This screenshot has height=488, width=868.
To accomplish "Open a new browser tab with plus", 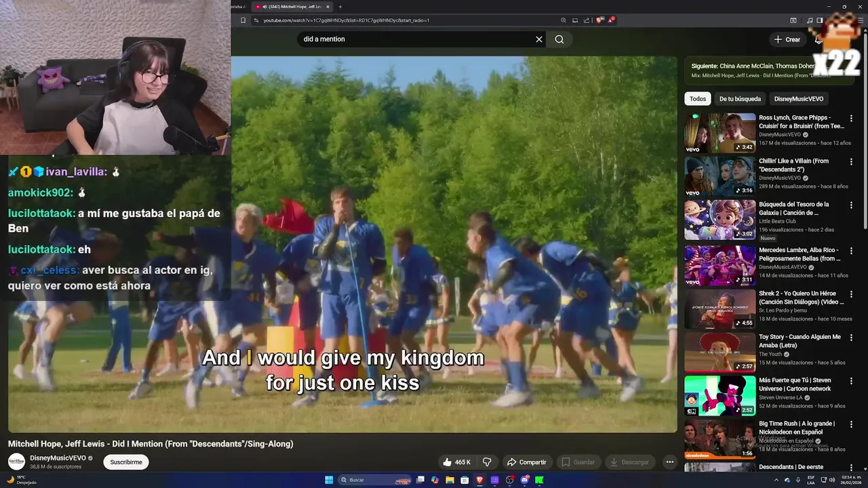I will tap(339, 7).
